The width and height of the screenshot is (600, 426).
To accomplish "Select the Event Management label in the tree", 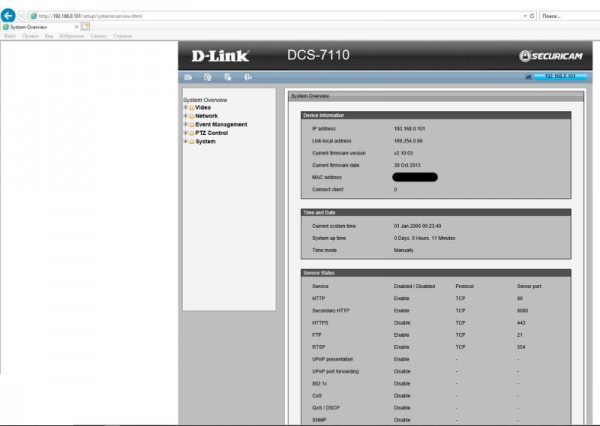I will click(x=221, y=124).
